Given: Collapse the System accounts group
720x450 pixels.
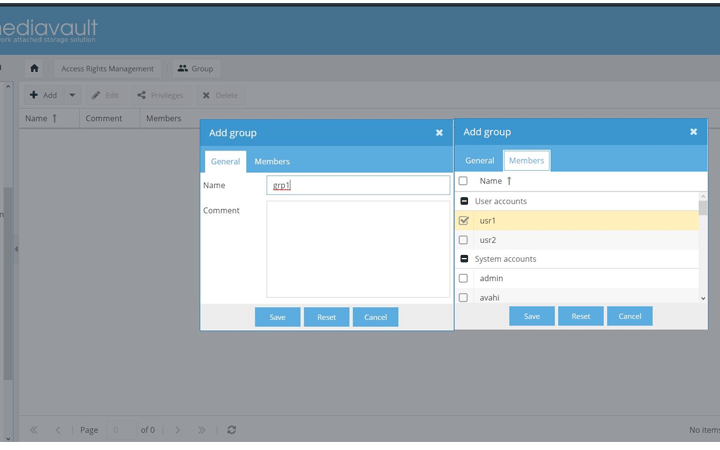Looking at the screenshot, I should pyautogui.click(x=464, y=259).
